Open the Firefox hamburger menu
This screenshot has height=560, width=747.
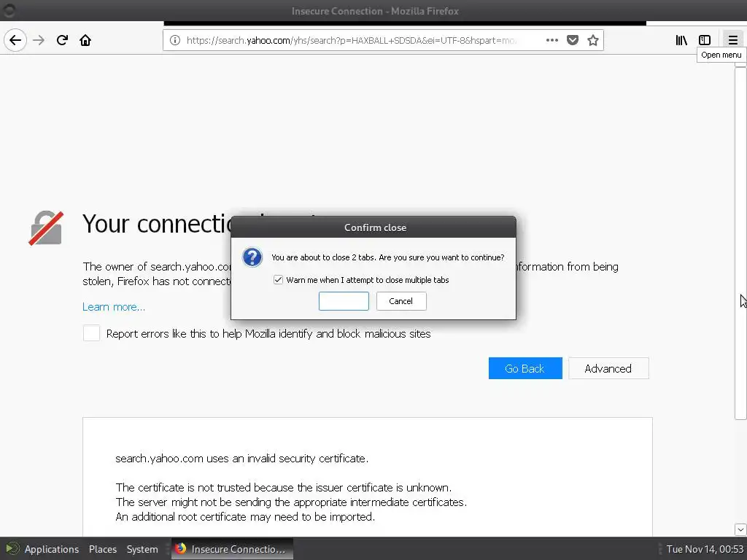click(732, 41)
